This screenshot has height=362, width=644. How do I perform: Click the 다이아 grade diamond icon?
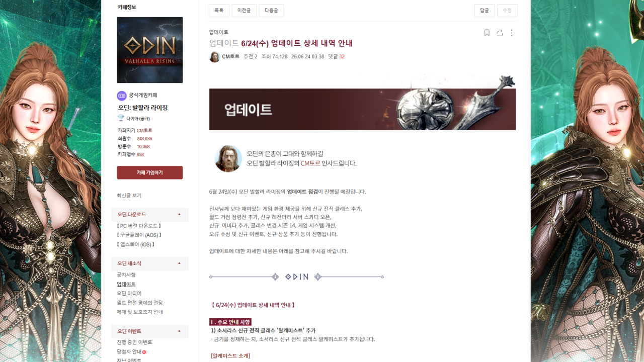[x=121, y=118]
